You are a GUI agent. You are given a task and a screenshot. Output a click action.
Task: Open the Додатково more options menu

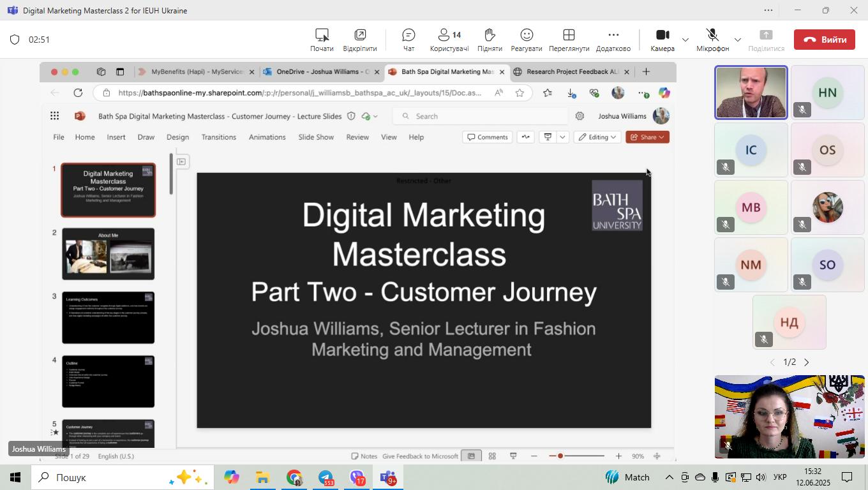(x=613, y=40)
